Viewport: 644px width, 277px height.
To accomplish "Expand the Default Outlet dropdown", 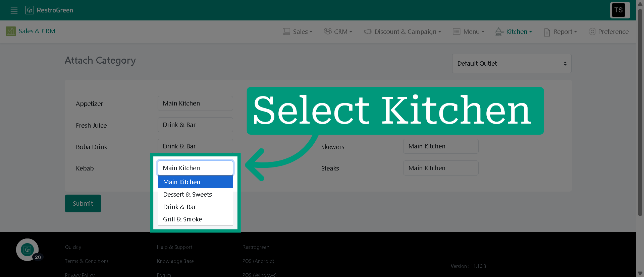I will (512, 63).
